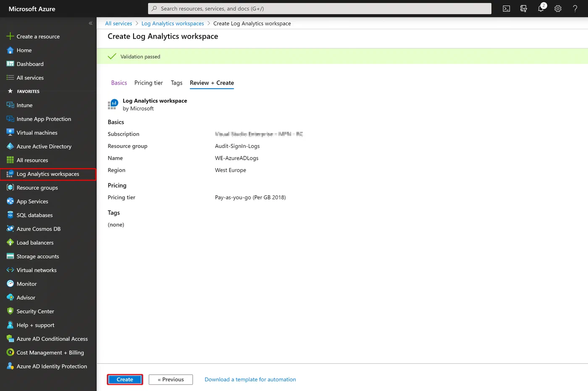Open the portal settings gear
This screenshot has height=391, width=588.
(x=558, y=8)
